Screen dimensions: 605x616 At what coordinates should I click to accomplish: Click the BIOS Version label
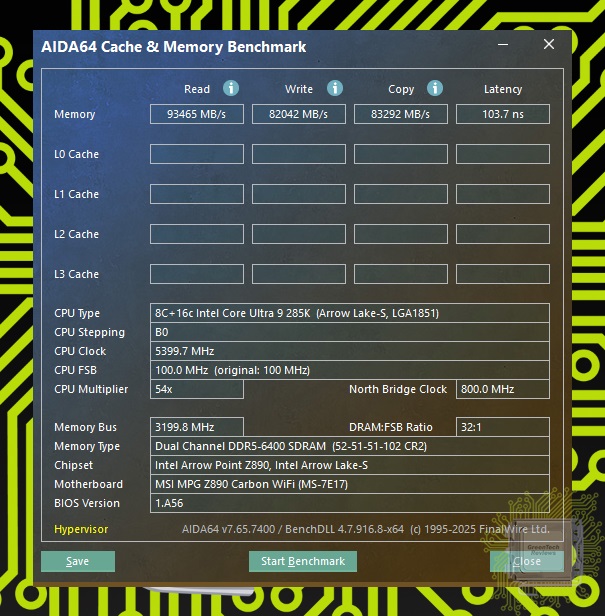87,503
